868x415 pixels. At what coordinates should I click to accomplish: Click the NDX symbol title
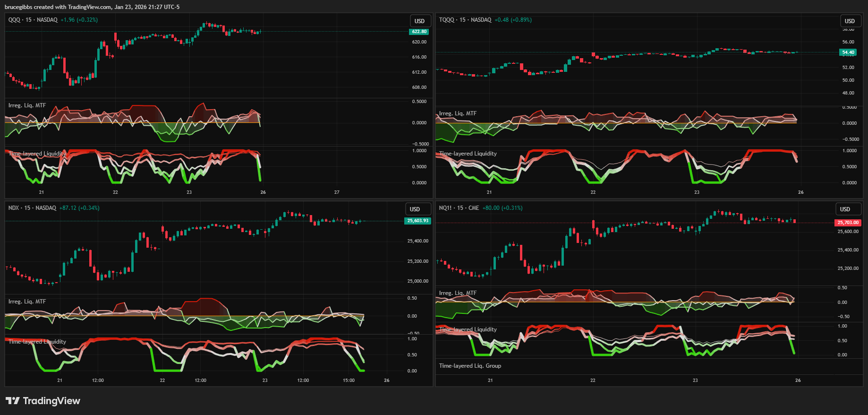(13, 208)
